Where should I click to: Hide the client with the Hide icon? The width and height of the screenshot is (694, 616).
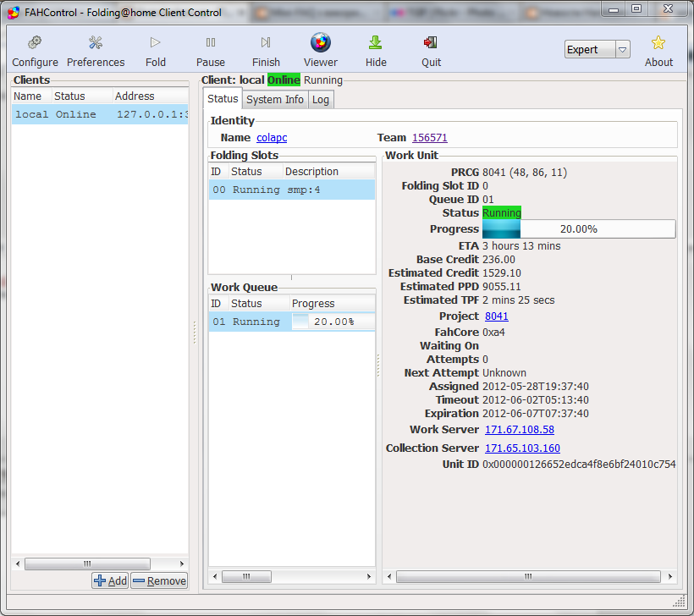click(x=375, y=42)
